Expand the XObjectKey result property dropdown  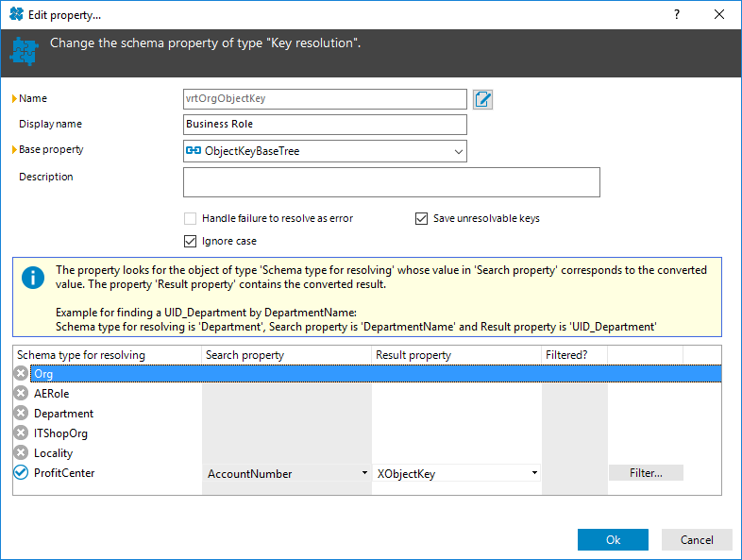pyautogui.click(x=457, y=473)
